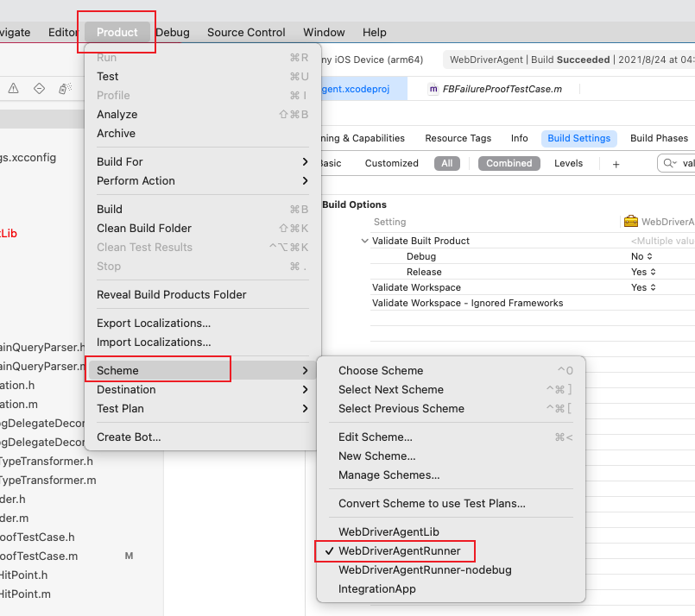Open the Test navigator diamond icon
Viewport: 695px width, 616px height.
coord(39,89)
